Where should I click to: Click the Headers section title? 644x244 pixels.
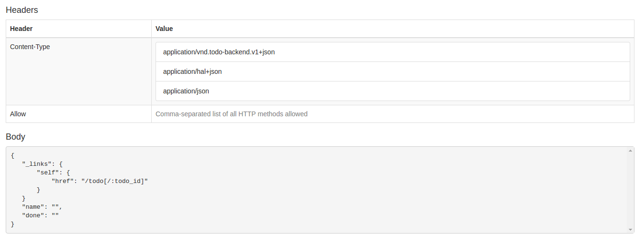(22, 10)
